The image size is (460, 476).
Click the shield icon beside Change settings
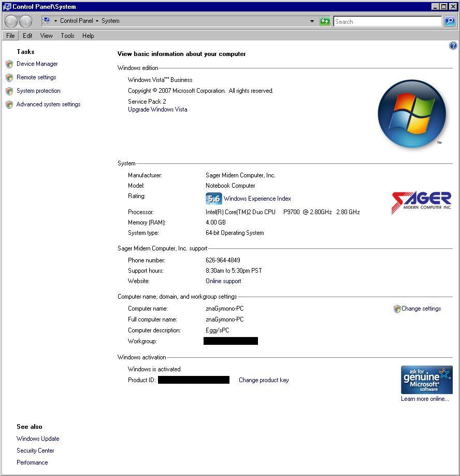pos(397,309)
